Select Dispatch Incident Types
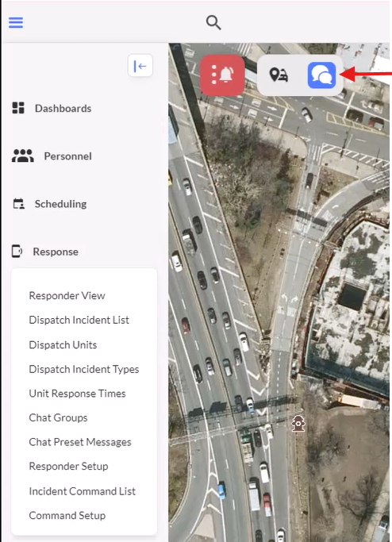 (x=84, y=369)
